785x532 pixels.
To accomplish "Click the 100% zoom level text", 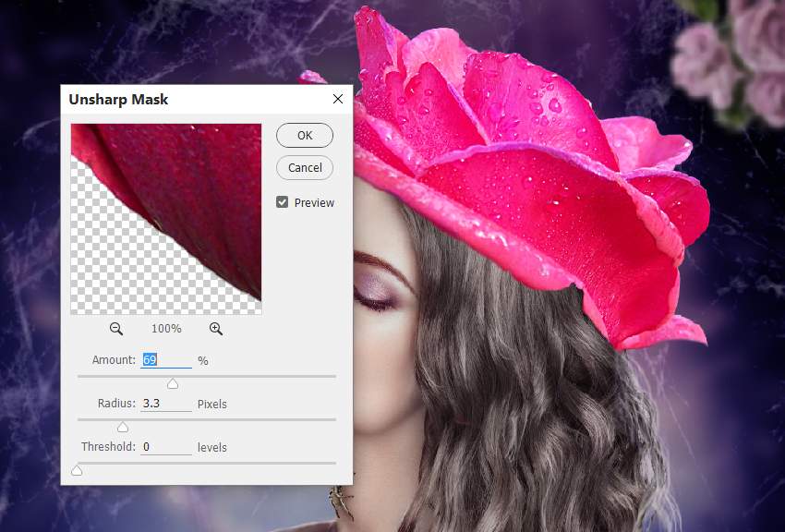I will [x=166, y=328].
